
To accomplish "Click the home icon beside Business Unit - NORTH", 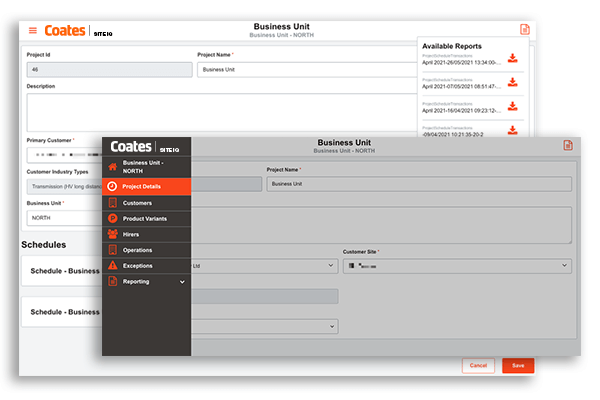I will pyautogui.click(x=112, y=167).
